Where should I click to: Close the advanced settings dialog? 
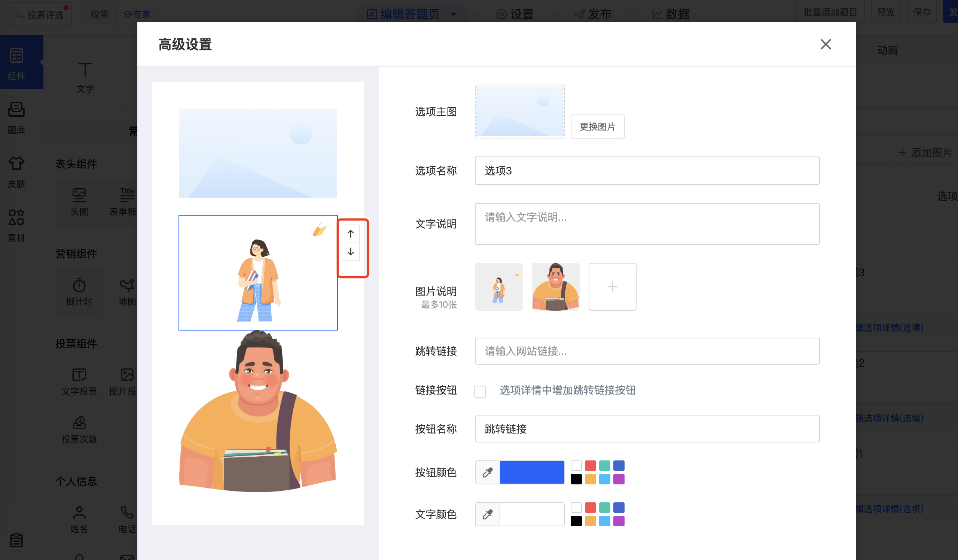825,44
